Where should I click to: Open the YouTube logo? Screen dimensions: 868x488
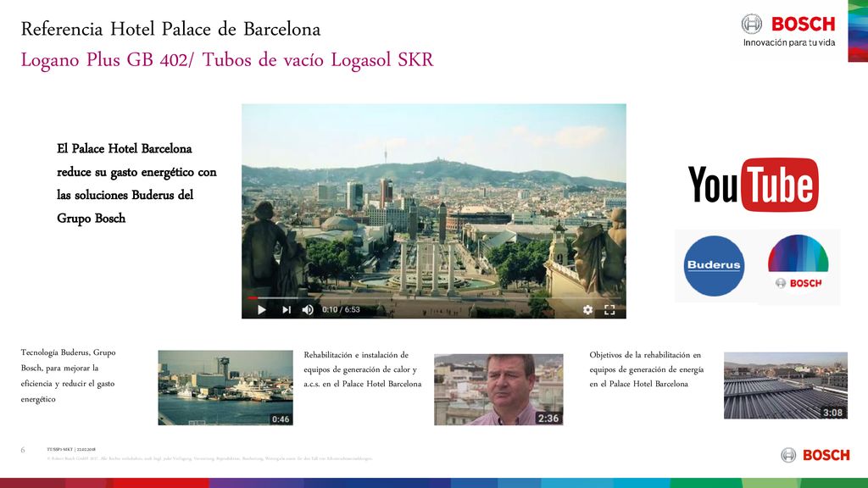point(753,185)
